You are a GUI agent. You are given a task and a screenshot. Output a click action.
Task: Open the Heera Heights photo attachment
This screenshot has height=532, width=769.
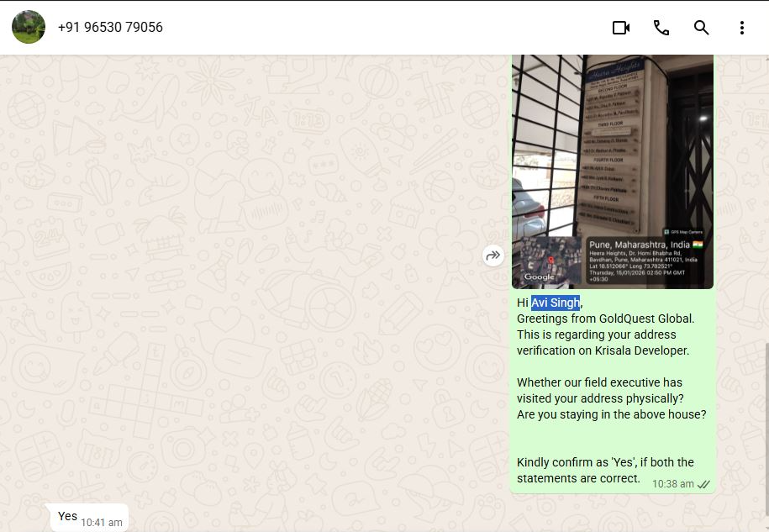(x=613, y=171)
